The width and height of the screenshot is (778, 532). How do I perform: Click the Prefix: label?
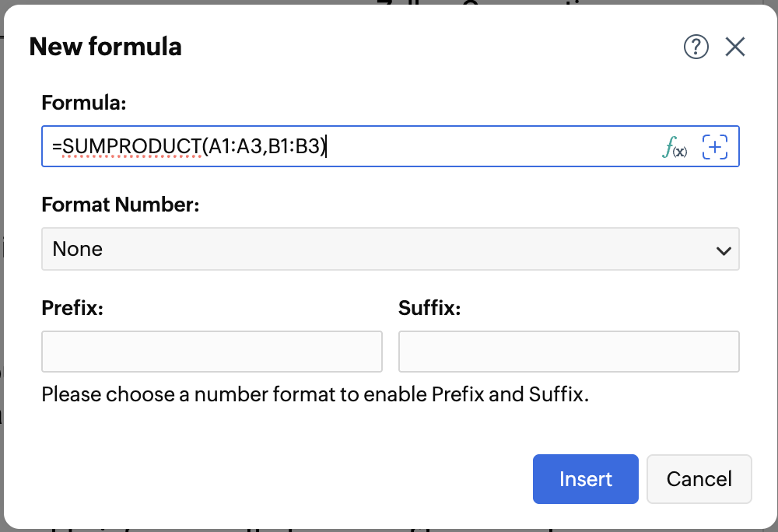click(72, 308)
